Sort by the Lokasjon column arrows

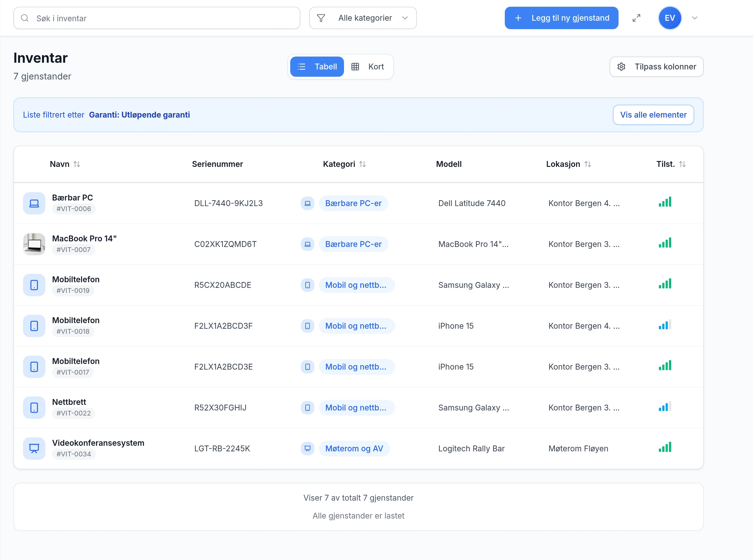coord(588,164)
